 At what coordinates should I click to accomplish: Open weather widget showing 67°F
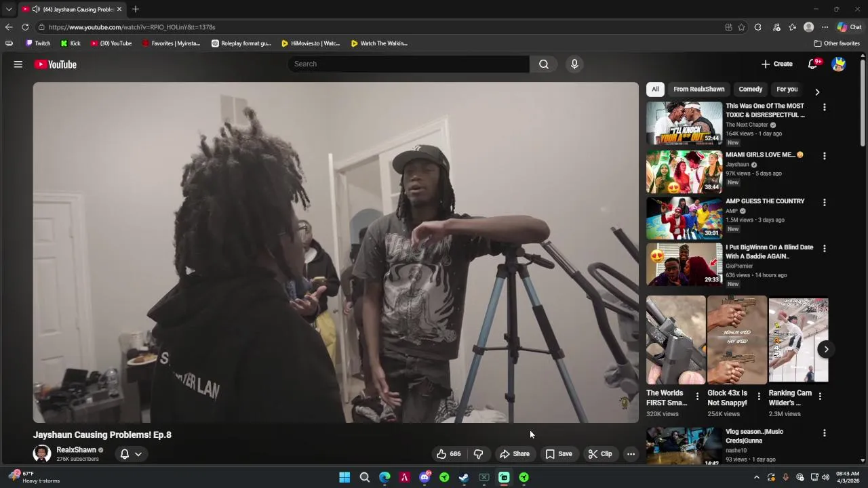click(34, 477)
